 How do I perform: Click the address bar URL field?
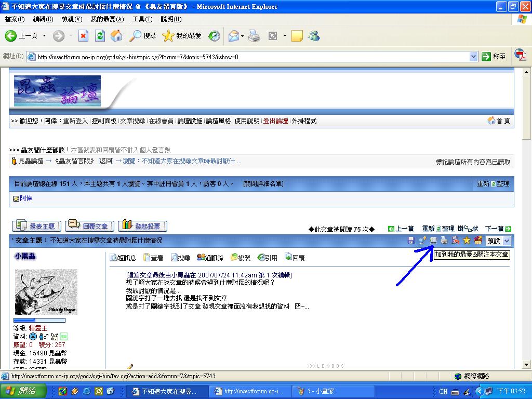pos(249,57)
